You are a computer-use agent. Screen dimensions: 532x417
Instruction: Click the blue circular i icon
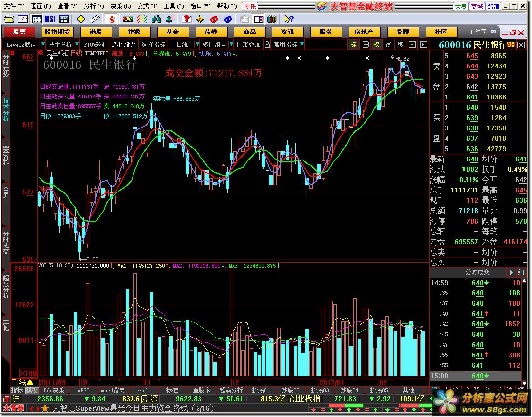tap(228, 19)
